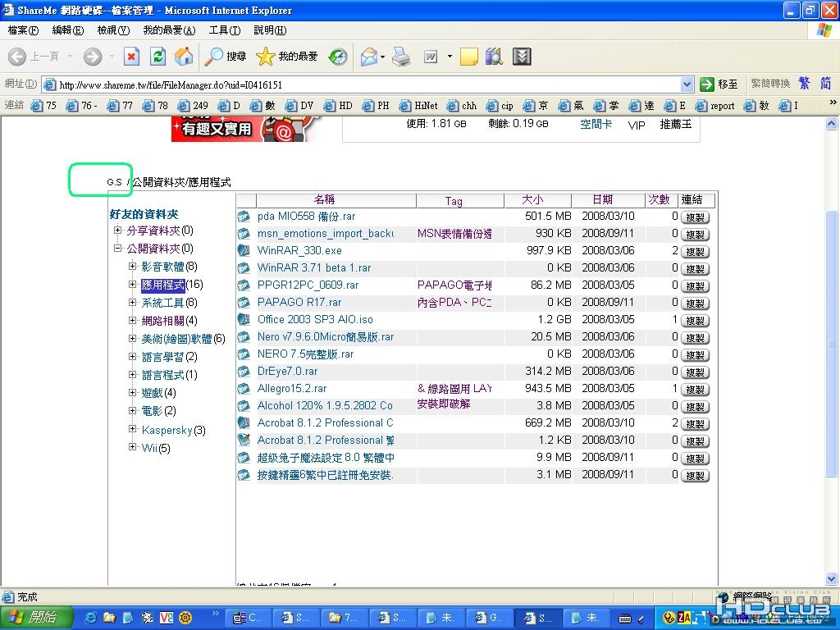Select the 系統工具 folder in tree

pyautogui.click(x=162, y=303)
